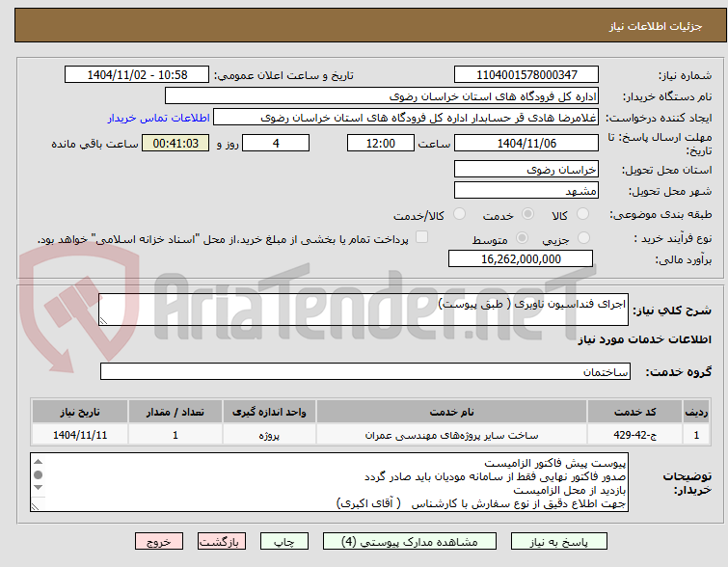The height and width of the screenshot is (567, 728).
Task: Click the delivery city field مشهد
Action: (x=526, y=191)
